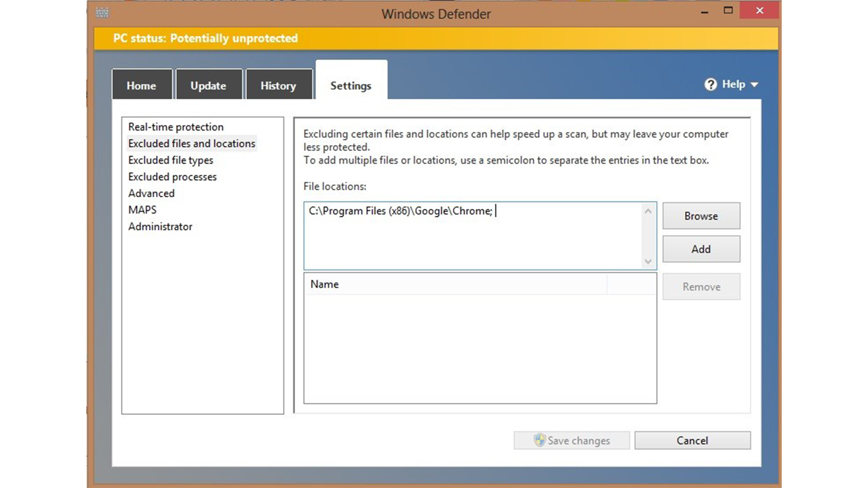The width and height of the screenshot is (868, 488).
Task: Click the Name column header
Action: point(456,284)
